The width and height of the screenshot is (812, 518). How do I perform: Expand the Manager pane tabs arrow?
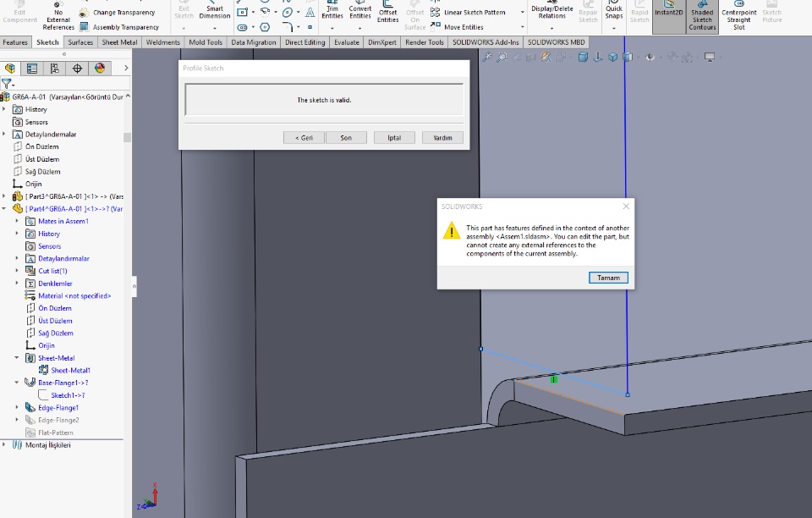(126, 68)
